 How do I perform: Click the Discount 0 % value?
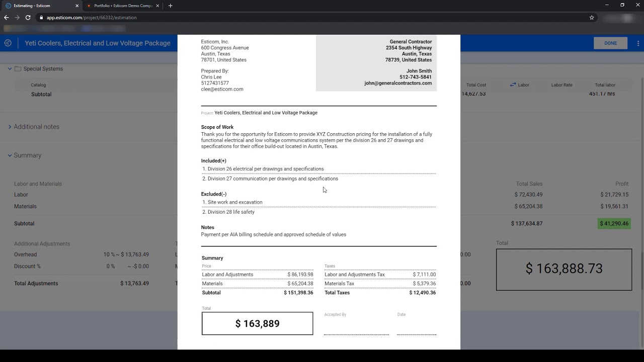click(110, 266)
